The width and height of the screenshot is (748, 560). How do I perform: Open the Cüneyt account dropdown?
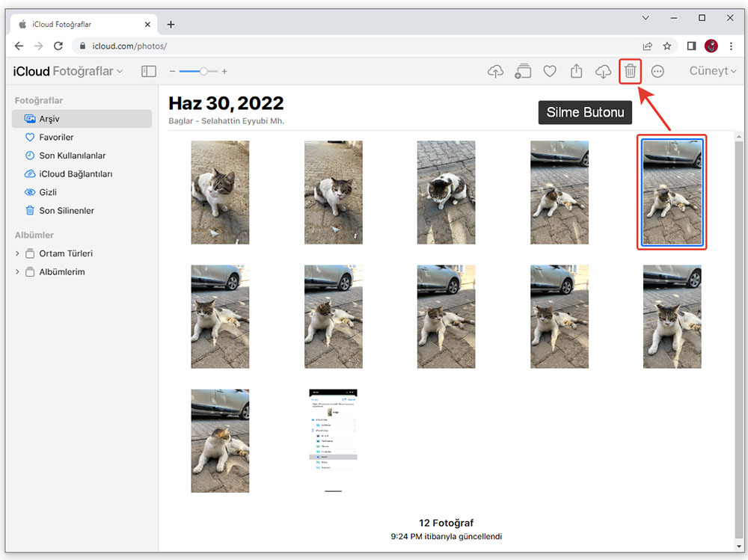(x=712, y=71)
